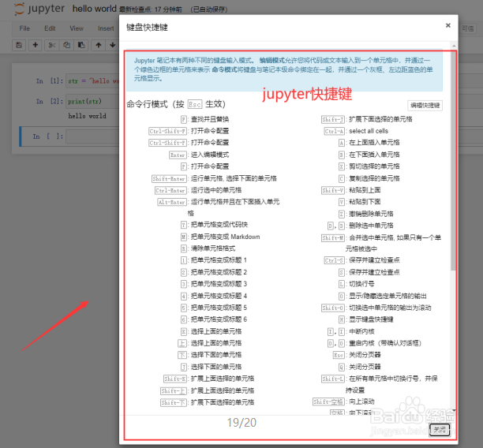Move cell up with the up arrow icon
The width and height of the screenshot is (483, 448).
pyautogui.click(x=99, y=45)
